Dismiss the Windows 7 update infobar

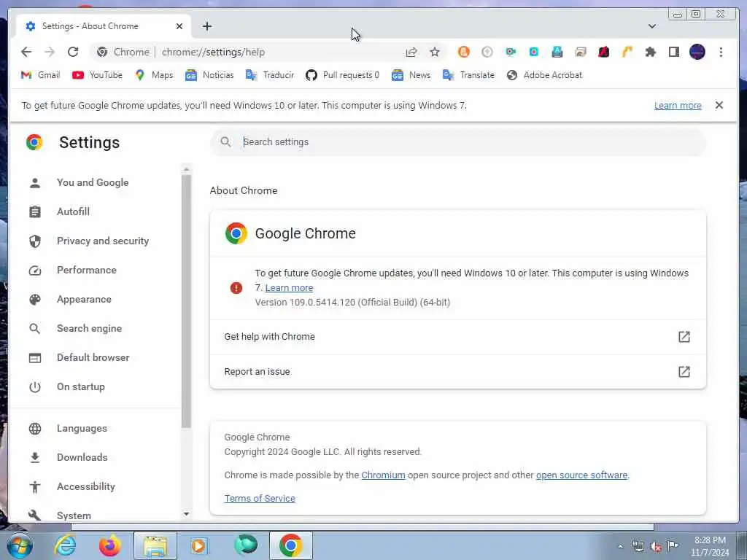click(719, 105)
